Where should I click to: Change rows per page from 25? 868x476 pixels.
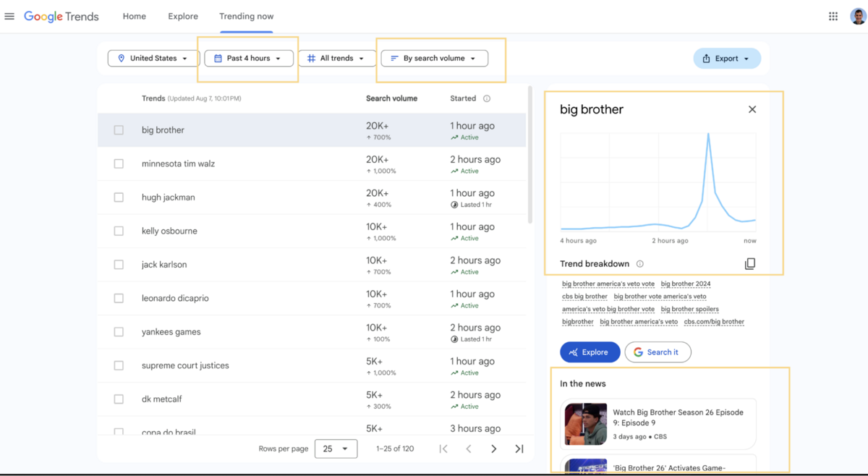pyautogui.click(x=336, y=449)
